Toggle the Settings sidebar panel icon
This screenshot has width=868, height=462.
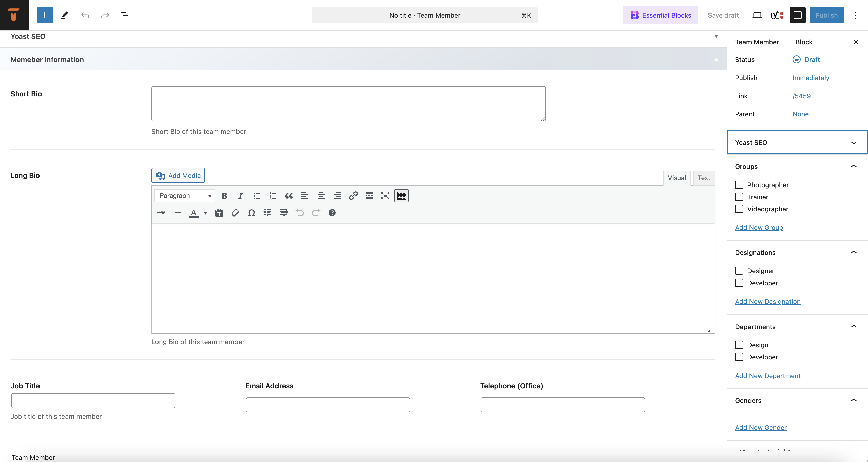click(x=797, y=15)
